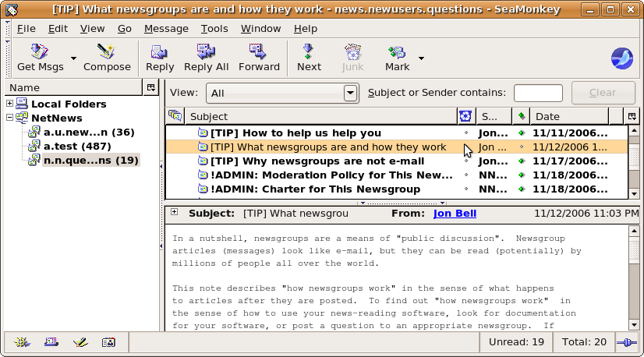This screenshot has width=644, height=357.
Task: Open the Tools menu
Action: click(214, 28)
